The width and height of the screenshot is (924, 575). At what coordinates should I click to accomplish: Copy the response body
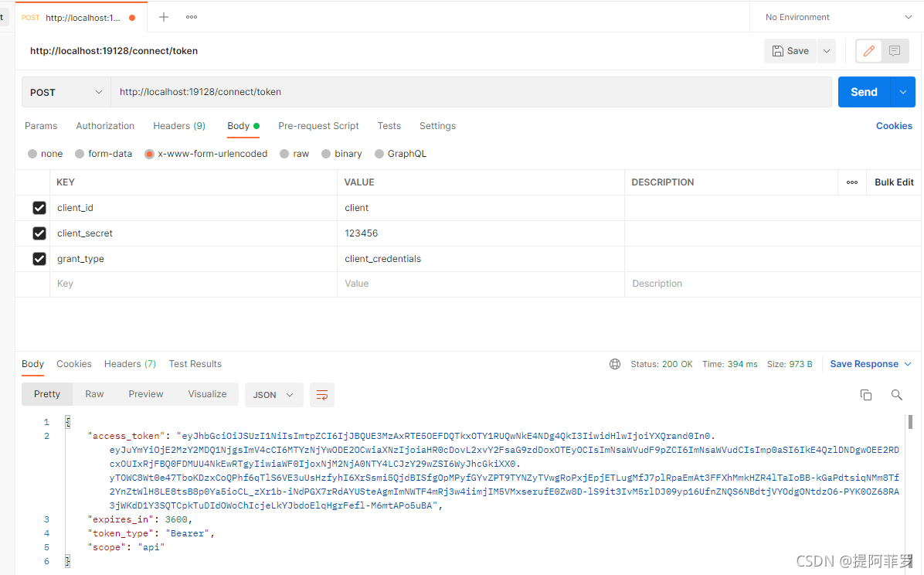pos(865,394)
